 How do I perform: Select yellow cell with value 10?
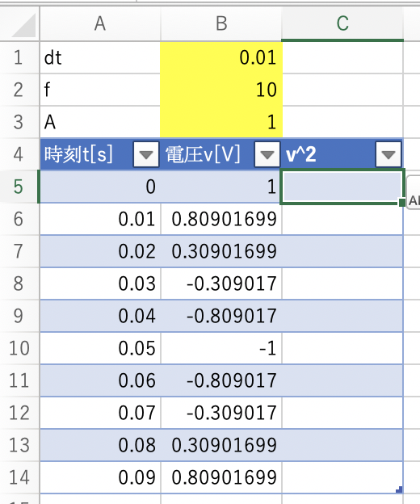point(221,90)
